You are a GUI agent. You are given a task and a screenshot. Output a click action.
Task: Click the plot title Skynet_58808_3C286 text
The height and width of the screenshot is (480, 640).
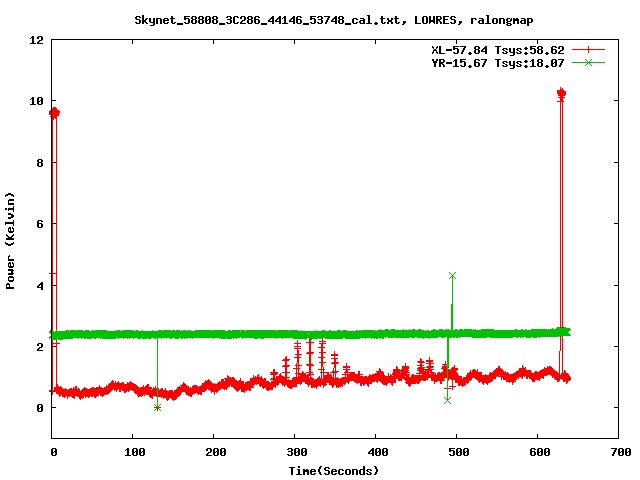tap(333, 20)
